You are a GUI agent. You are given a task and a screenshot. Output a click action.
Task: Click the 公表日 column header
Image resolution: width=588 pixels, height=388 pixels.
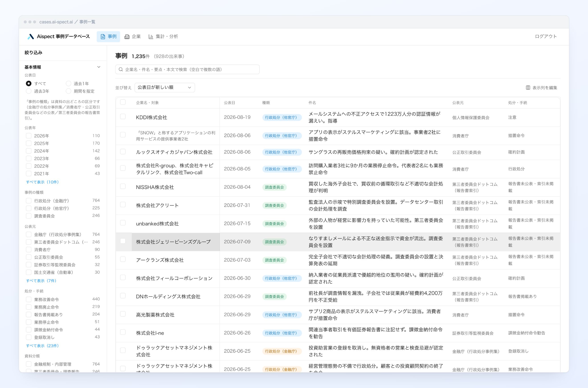pos(229,103)
